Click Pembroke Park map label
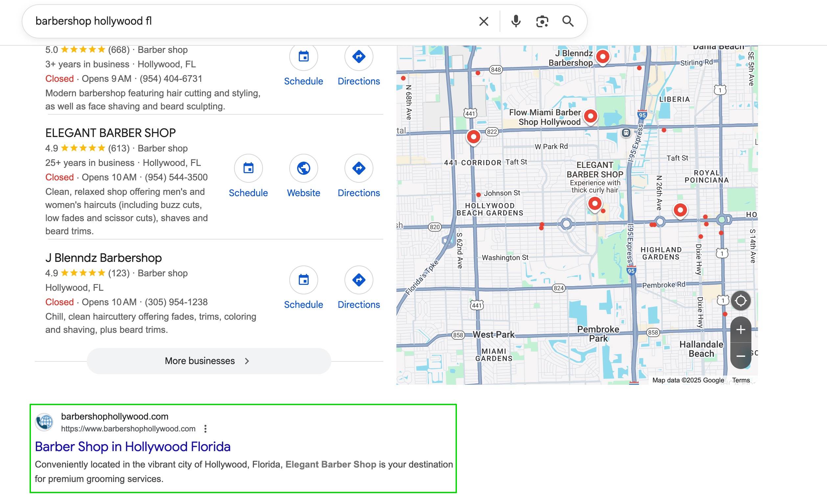Image resolution: width=827 pixels, height=504 pixels. pyautogui.click(x=598, y=334)
